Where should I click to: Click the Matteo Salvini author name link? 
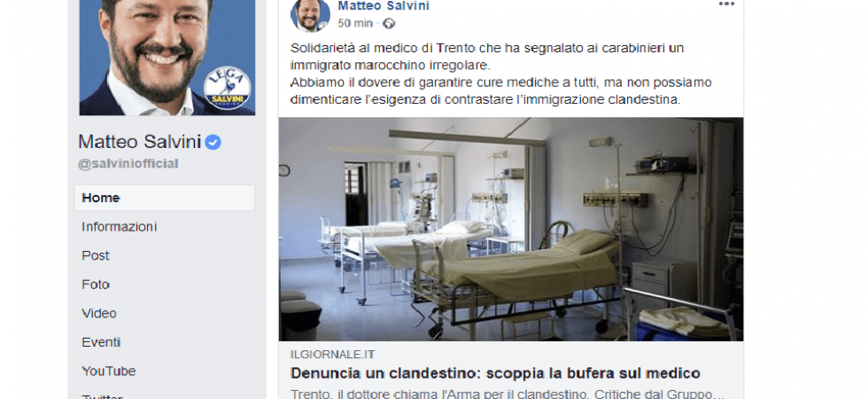pos(383,6)
